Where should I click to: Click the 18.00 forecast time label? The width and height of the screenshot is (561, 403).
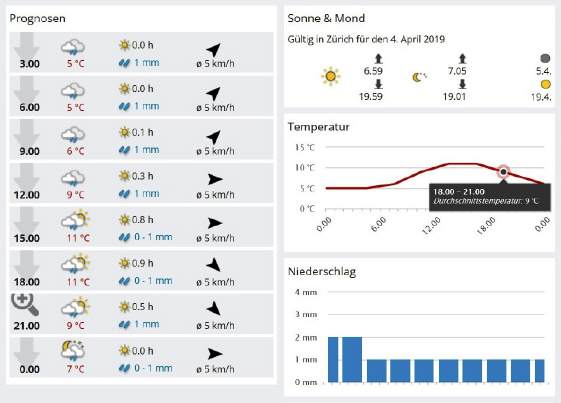(x=27, y=282)
